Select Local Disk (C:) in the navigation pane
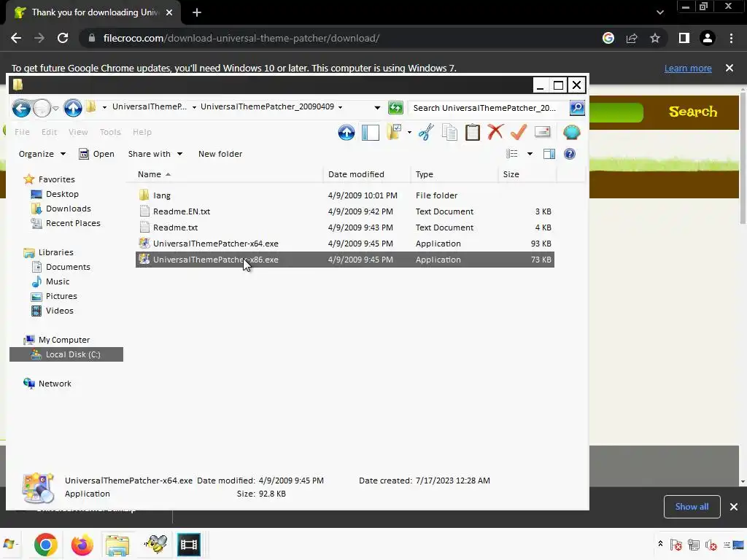Screen dimensions: 747x560 pos(66,354)
